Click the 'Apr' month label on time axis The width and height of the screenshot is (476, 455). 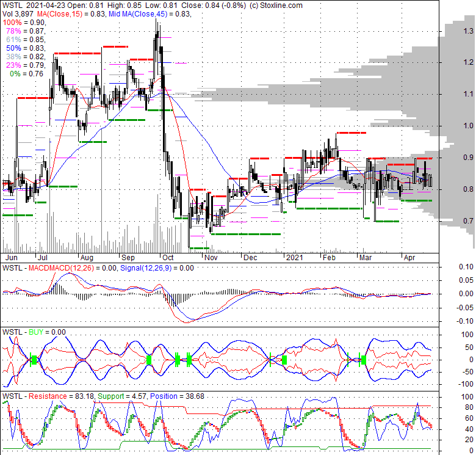(409, 258)
